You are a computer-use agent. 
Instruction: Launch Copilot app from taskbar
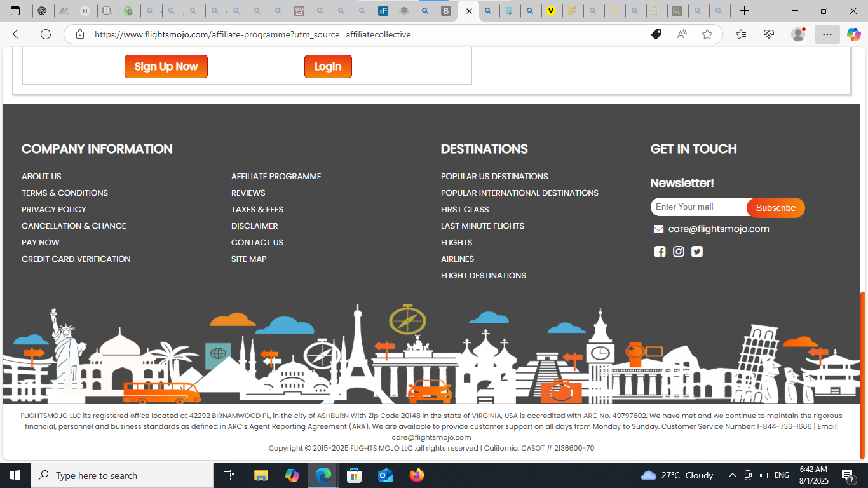pos(292,475)
